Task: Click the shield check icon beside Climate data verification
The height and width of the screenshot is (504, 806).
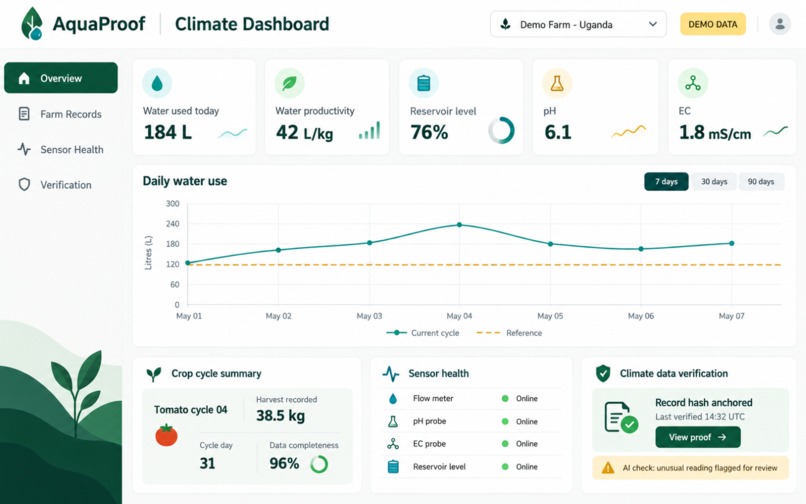Action: point(602,373)
